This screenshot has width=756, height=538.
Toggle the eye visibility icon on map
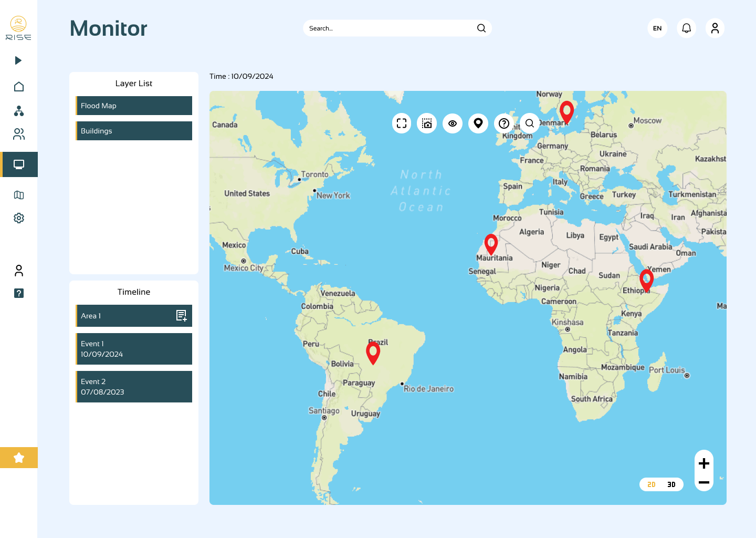pyautogui.click(x=453, y=123)
